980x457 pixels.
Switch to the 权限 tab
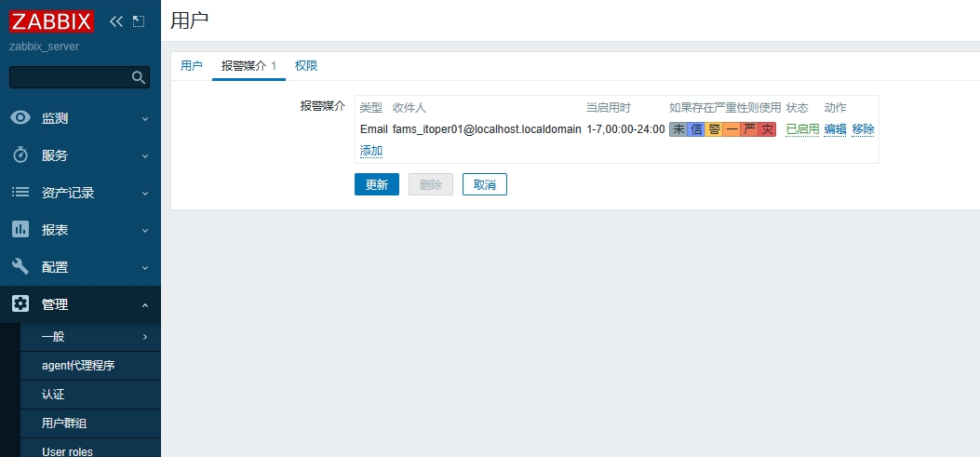tap(306, 66)
